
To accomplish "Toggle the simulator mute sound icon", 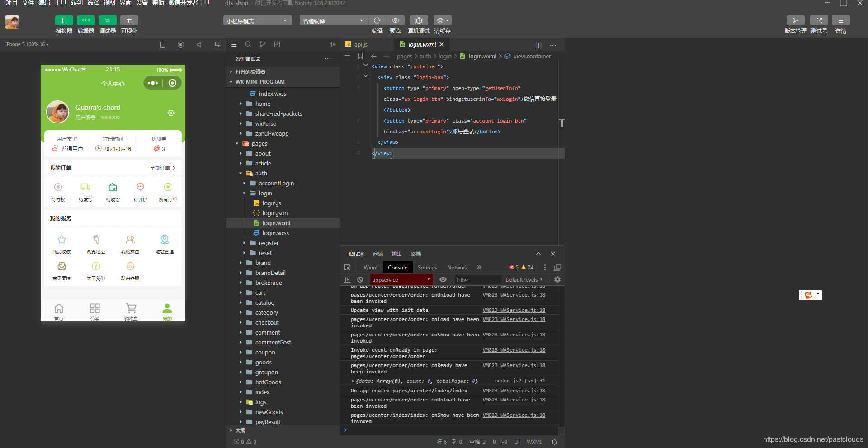I will tap(199, 45).
